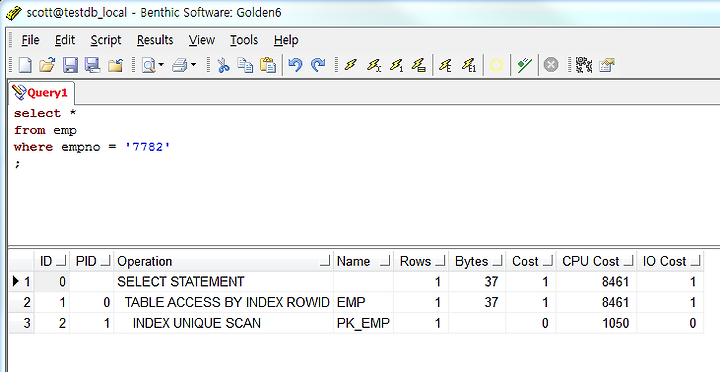Click 'from emp' line in editor

click(45, 130)
